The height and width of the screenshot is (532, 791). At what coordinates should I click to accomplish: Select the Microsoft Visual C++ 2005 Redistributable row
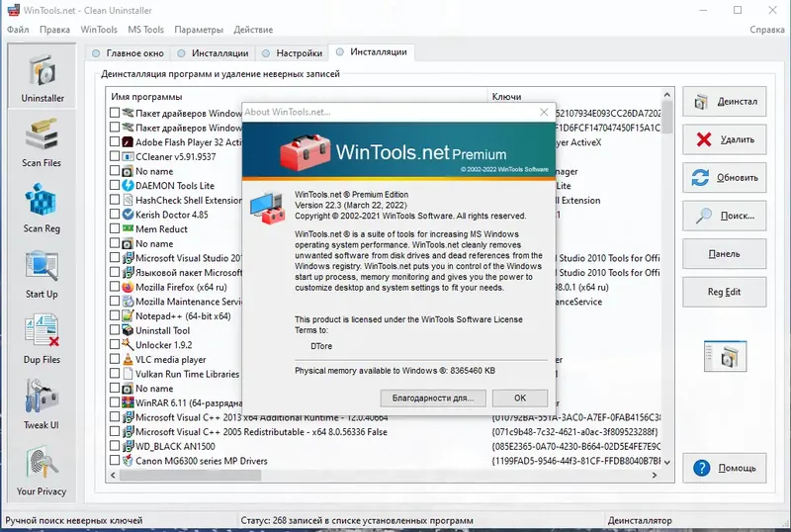coord(385,431)
